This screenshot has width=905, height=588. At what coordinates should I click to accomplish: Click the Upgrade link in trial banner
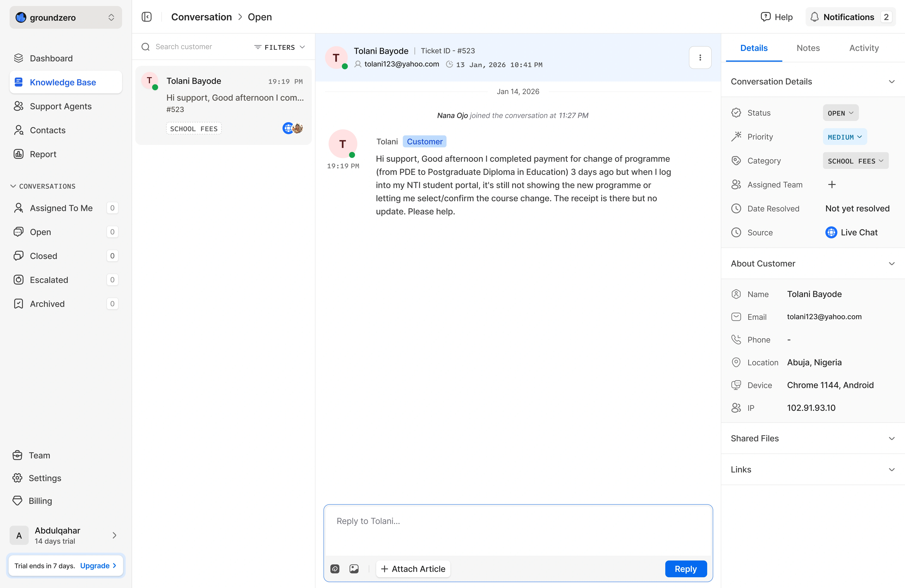point(98,566)
